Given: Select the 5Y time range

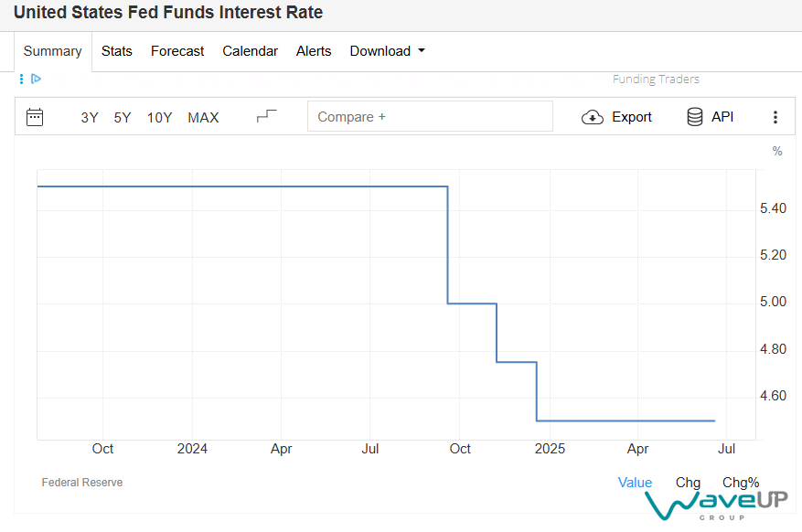Looking at the screenshot, I should tap(123, 117).
